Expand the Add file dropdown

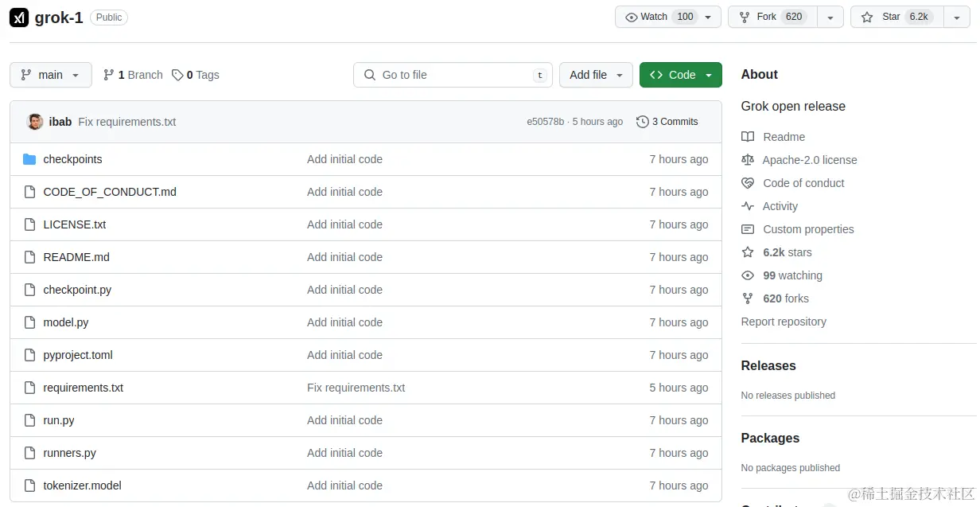pos(596,75)
